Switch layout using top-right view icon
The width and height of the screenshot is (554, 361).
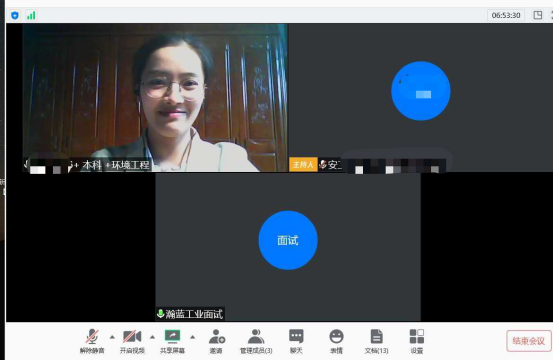pos(537,15)
